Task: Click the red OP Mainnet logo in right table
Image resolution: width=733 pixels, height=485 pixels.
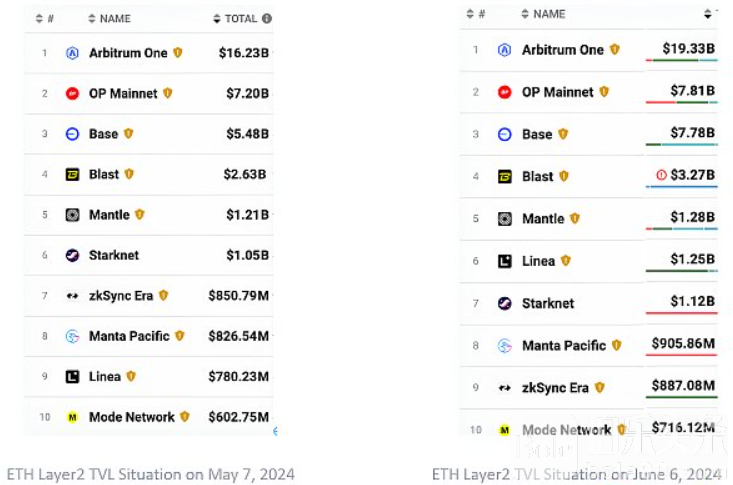Action: 504,92
